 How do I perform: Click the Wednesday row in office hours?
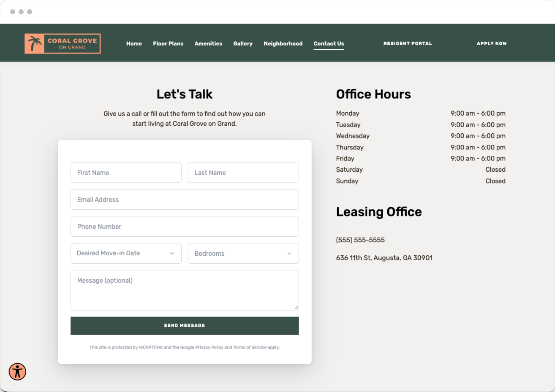pos(421,136)
